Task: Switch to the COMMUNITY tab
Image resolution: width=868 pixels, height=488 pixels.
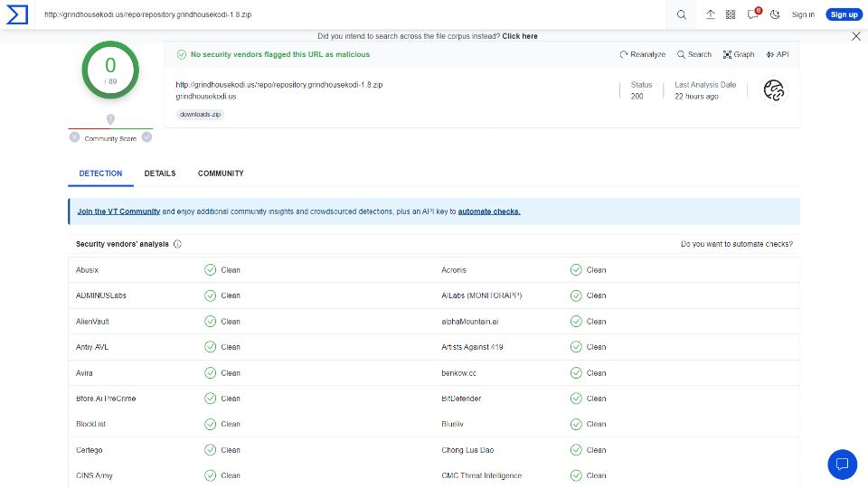Action: pyautogui.click(x=221, y=174)
